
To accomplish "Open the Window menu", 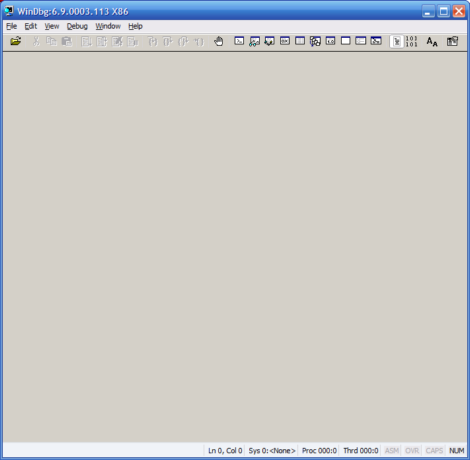I will tap(108, 26).
